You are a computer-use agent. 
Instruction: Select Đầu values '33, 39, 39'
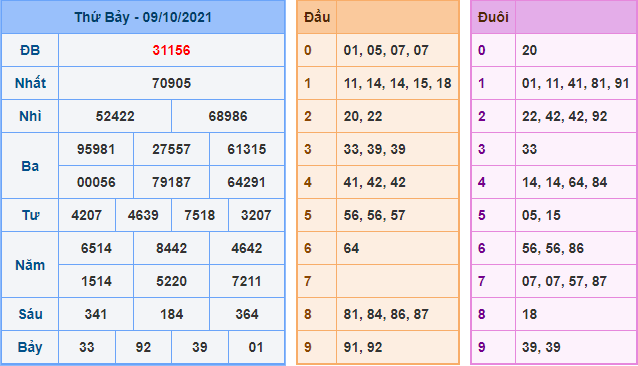point(375,149)
